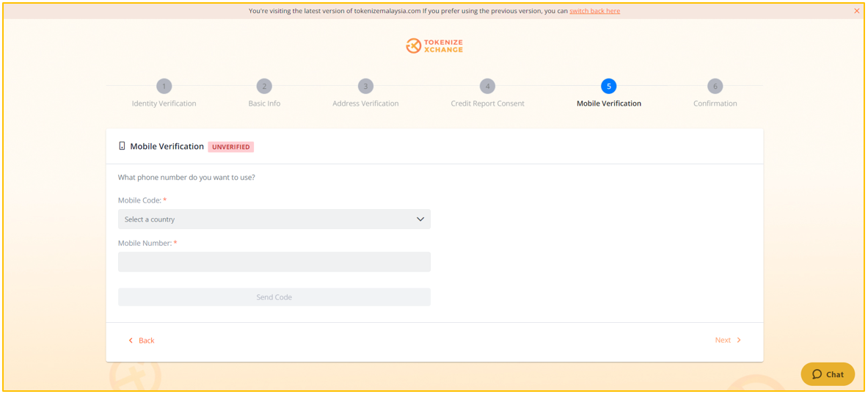Open Credit Report Consent step label
868x394 pixels.
click(x=487, y=103)
